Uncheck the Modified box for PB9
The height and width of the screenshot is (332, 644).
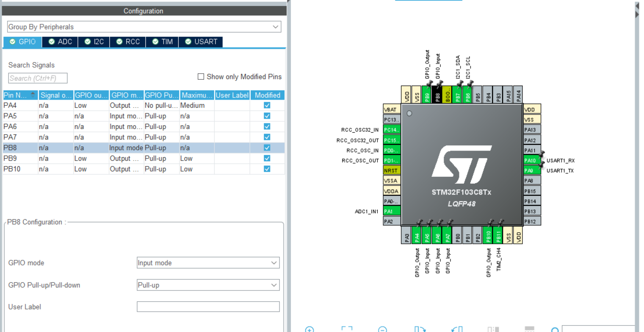[x=267, y=158]
